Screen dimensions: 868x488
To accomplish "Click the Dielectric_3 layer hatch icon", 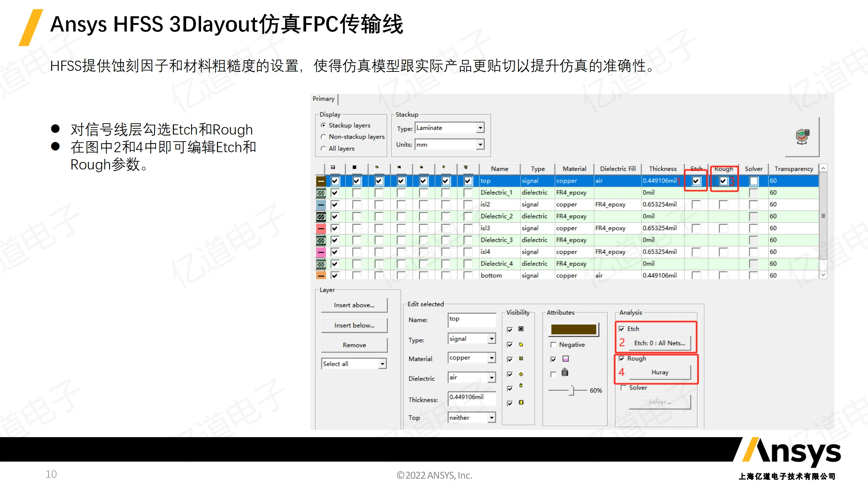I will tap(321, 240).
